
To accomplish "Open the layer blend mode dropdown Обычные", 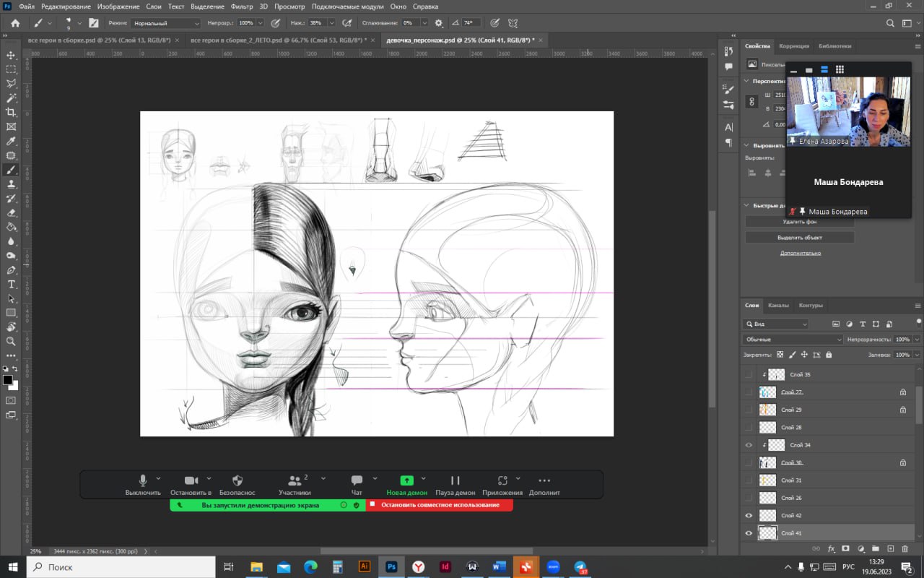I will click(x=792, y=340).
